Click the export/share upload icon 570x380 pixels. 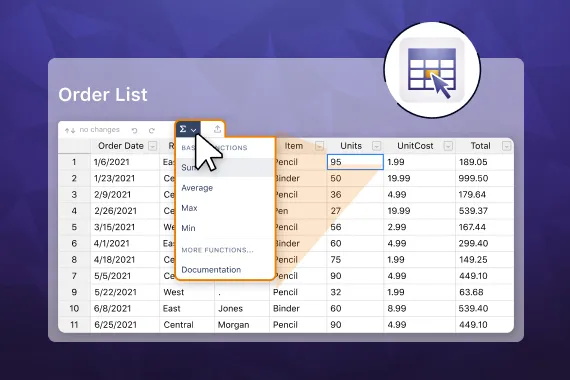(217, 129)
